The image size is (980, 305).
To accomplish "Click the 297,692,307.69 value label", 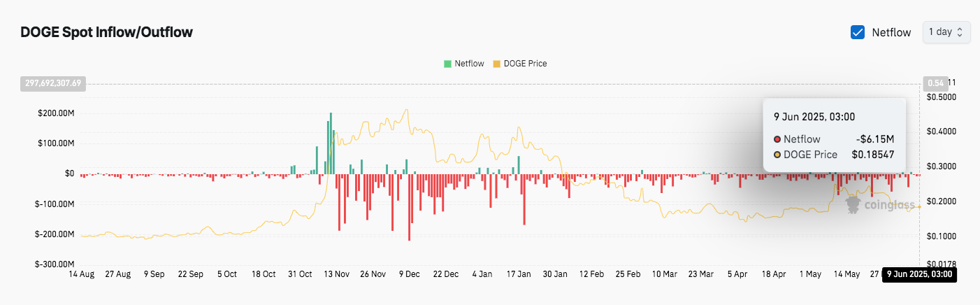I will [x=54, y=83].
